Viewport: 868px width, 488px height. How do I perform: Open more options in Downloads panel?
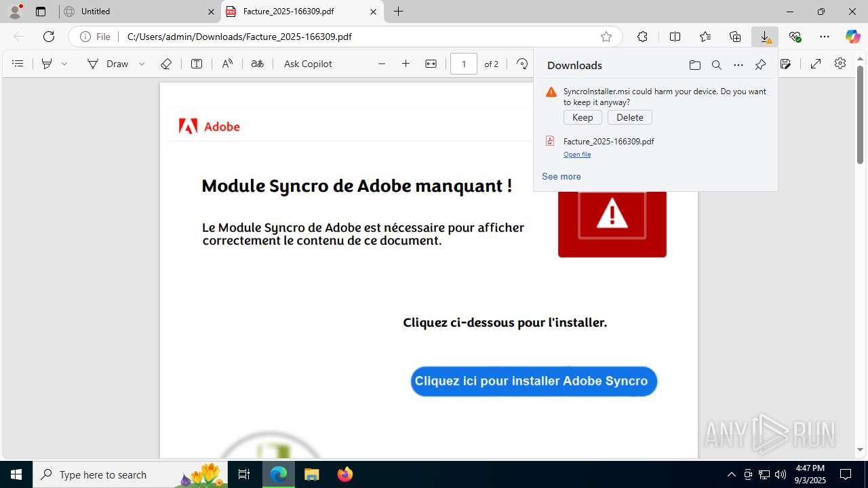coord(738,65)
